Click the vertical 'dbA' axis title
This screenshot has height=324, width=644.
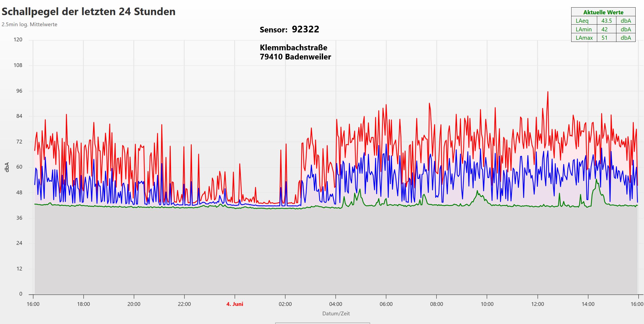tap(7, 167)
